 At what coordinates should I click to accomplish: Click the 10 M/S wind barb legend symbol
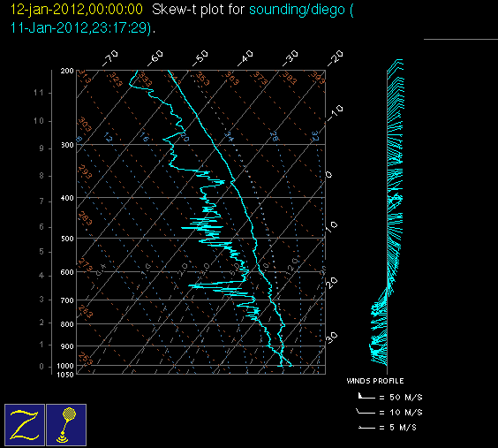(366, 412)
